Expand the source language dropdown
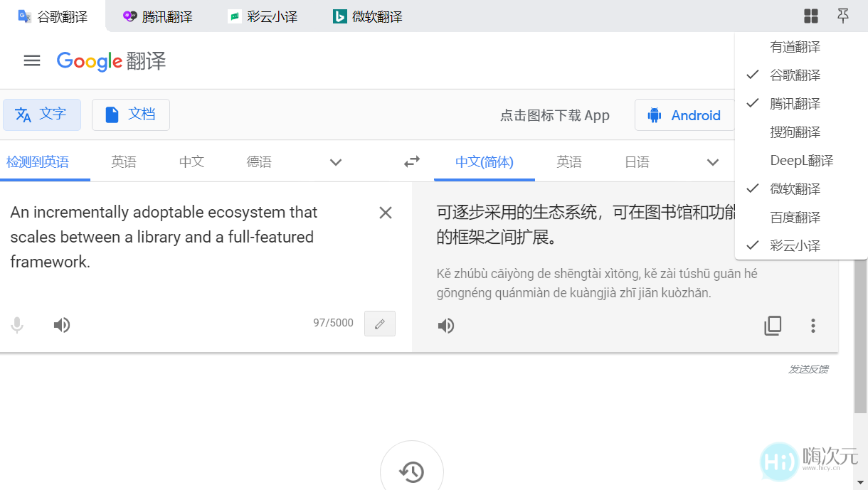Screen dimensions: 868x490 coord(335,161)
